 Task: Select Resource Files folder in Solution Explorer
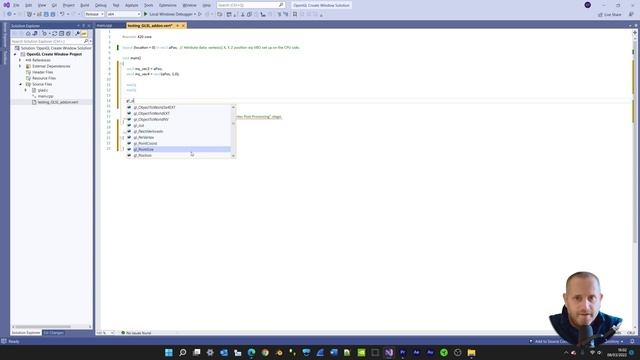[44, 78]
